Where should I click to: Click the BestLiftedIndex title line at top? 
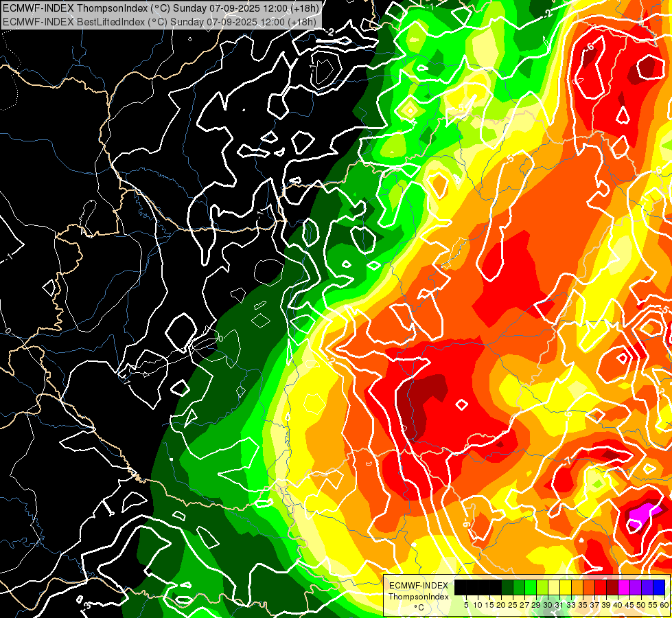point(159,21)
